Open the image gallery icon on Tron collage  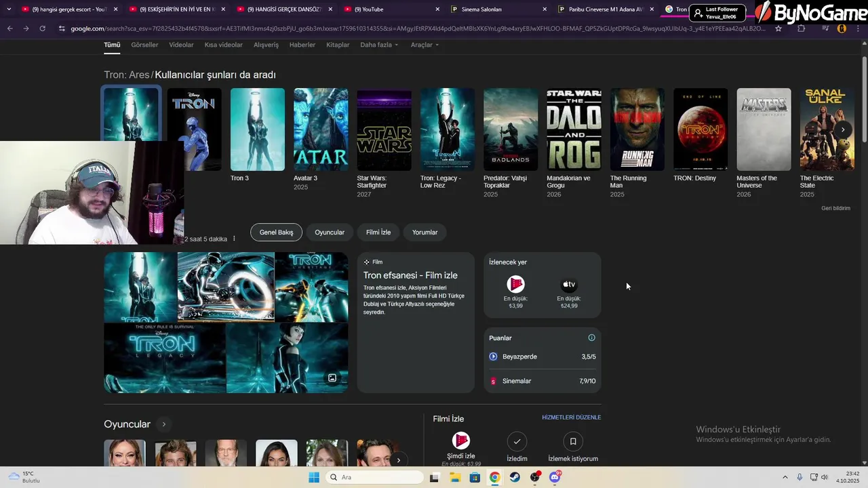click(332, 378)
